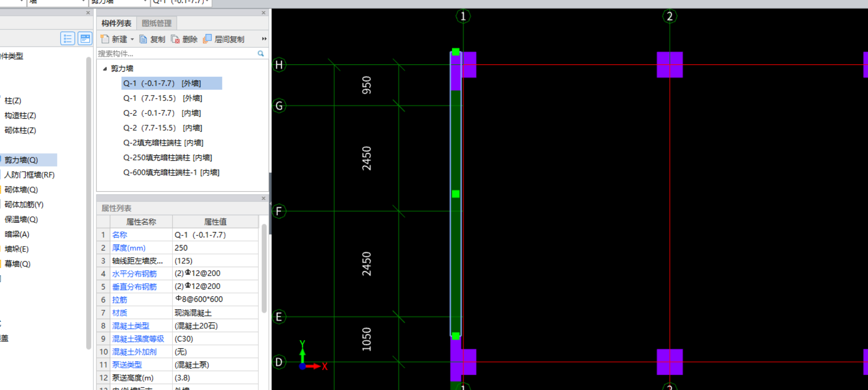Select 人防门框墙(RF) in type list
Image resolution: width=868 pixels, height=390 pixels.
(x=30, y=175)
